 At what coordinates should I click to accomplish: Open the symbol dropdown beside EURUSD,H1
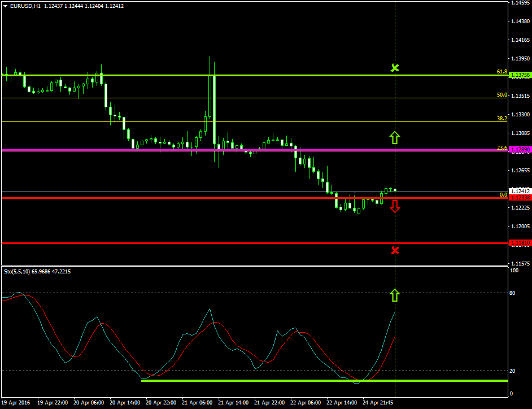pyautogui.click(x=5, y=5)
